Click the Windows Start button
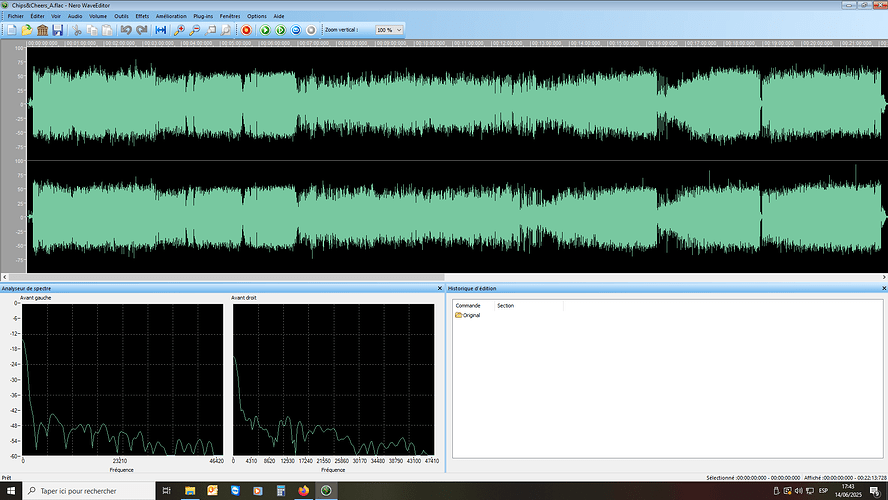This screenshot has height=500, width=888. click(x=11, y=491)
